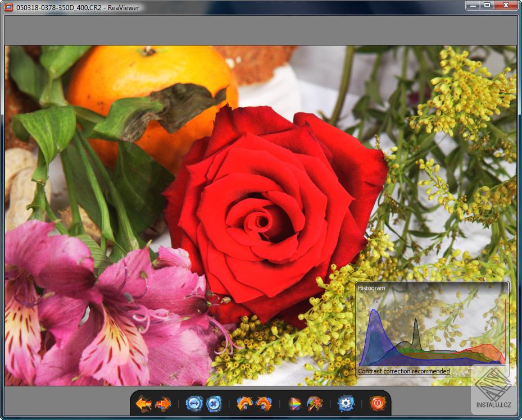Rotate the image counterclockwise
Screen dimensions: 522x420
click(x=243, y=403)
